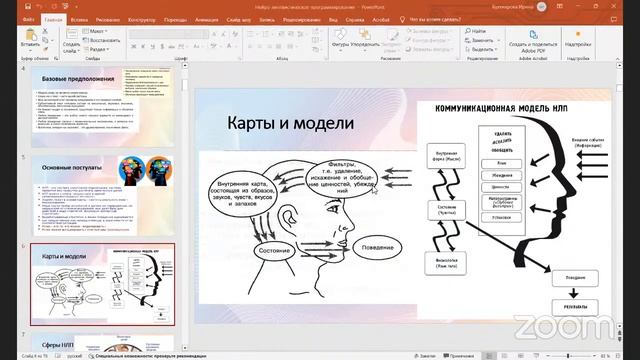Open the Customize Quick Access Toolbar arrow

point(77,7)
